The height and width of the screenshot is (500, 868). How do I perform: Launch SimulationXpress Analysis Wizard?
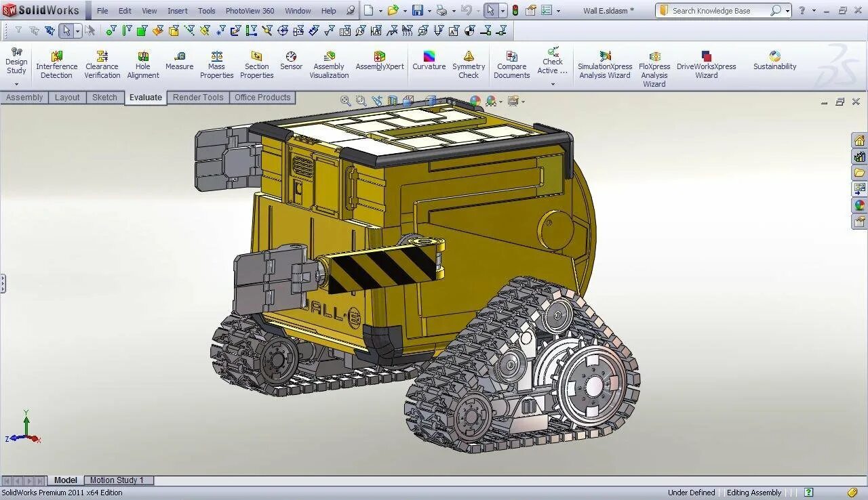tap(605, 65)
